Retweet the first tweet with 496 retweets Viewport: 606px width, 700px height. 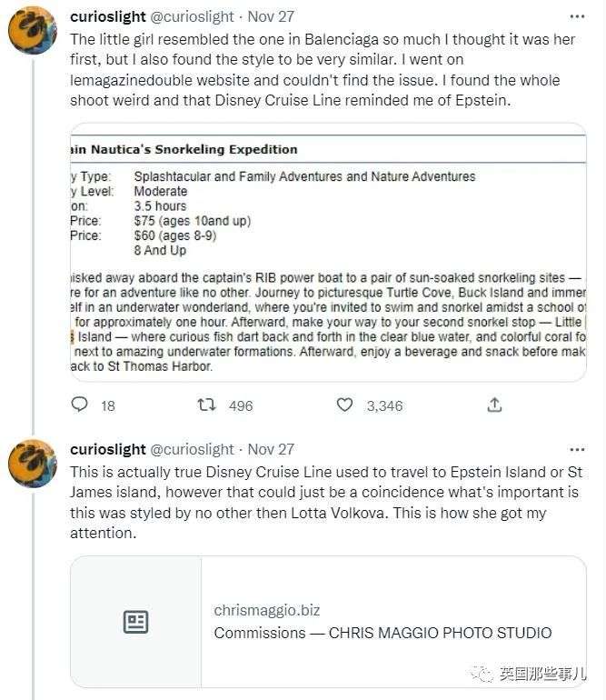click(x=207, y=405)
